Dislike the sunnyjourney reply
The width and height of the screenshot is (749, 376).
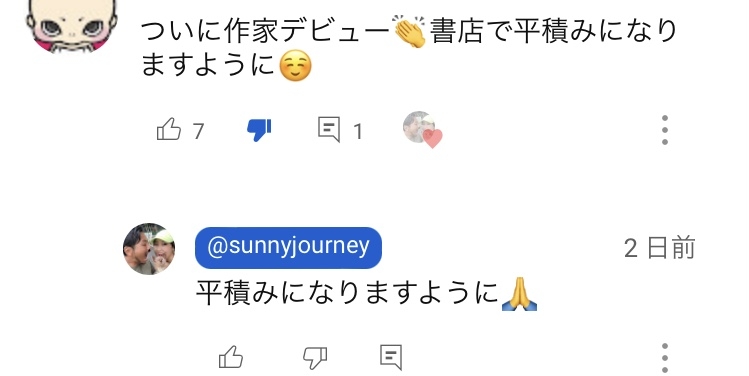[x=315, y=357]
